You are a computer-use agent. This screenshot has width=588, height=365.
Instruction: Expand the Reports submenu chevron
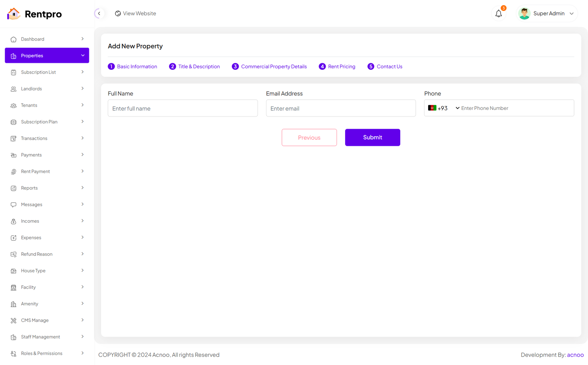[82, 188]
